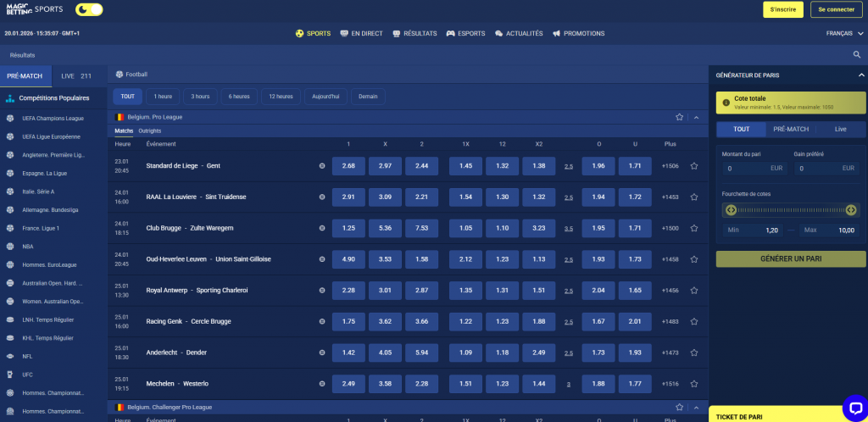868x422 pixels.
Task: Open stats icon for Club Brugge - Zulte Waregem
Action: [x=322, y=229]
